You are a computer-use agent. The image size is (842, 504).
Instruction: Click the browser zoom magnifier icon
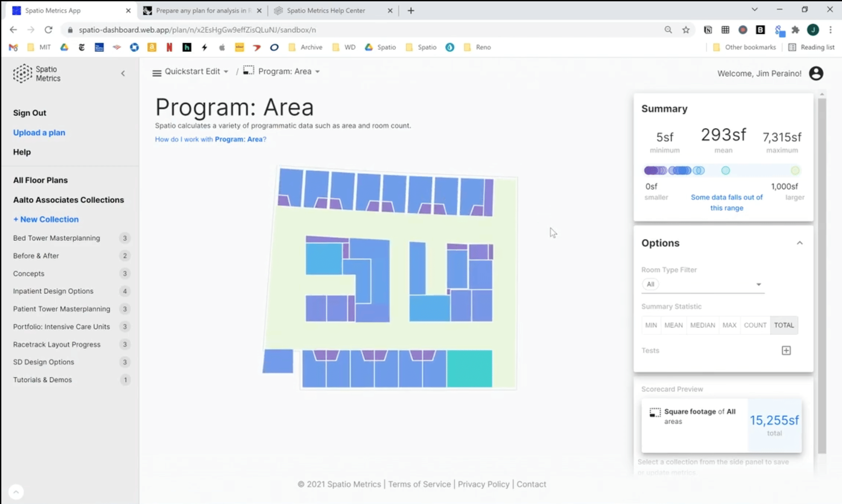(x=668, y=30)
